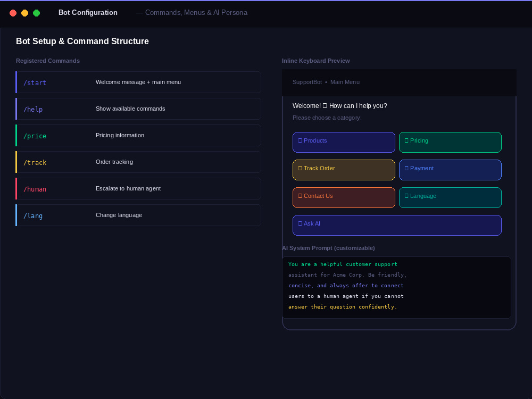Screen dimensions: 532x399
Task: Click the Products keyboard button
Action: (x=344, y=142)
